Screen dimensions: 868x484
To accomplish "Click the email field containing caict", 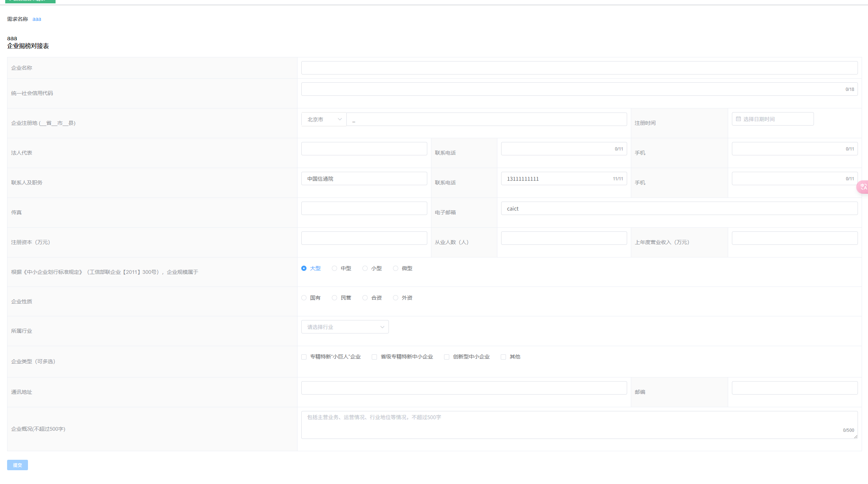I will click(679, 208).
